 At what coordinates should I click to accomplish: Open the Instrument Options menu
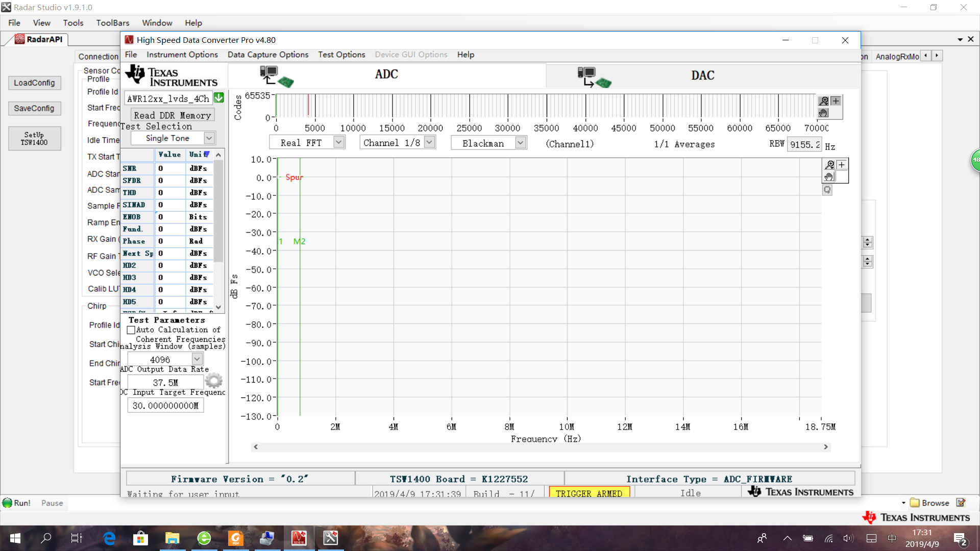182,55
